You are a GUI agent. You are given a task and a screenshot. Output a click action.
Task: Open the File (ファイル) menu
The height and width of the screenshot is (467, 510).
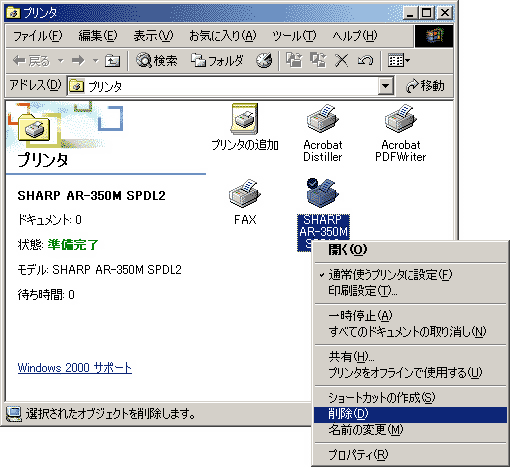click(x=37, y=36)
